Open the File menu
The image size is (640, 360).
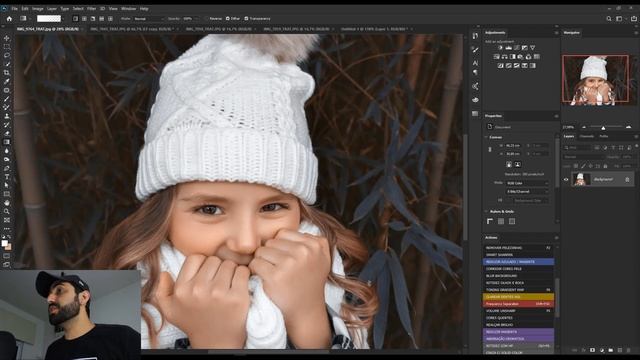point(14,9)
